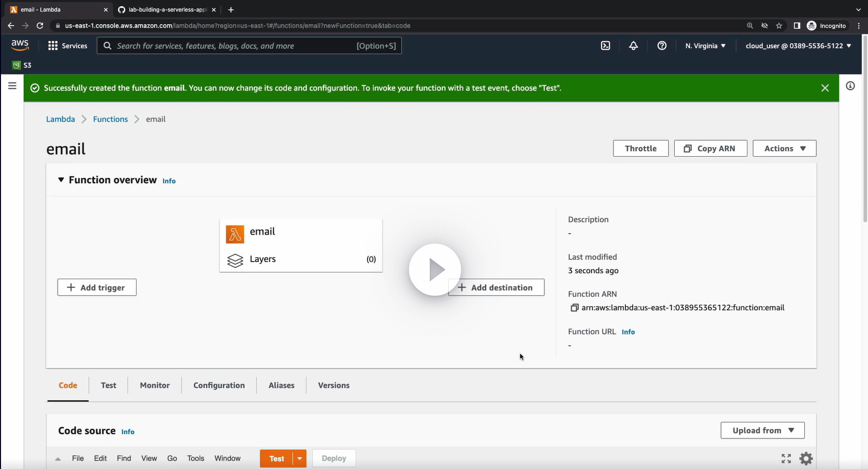Click the Function ARN value text
The image size is (868, 469).
[683, 308]
